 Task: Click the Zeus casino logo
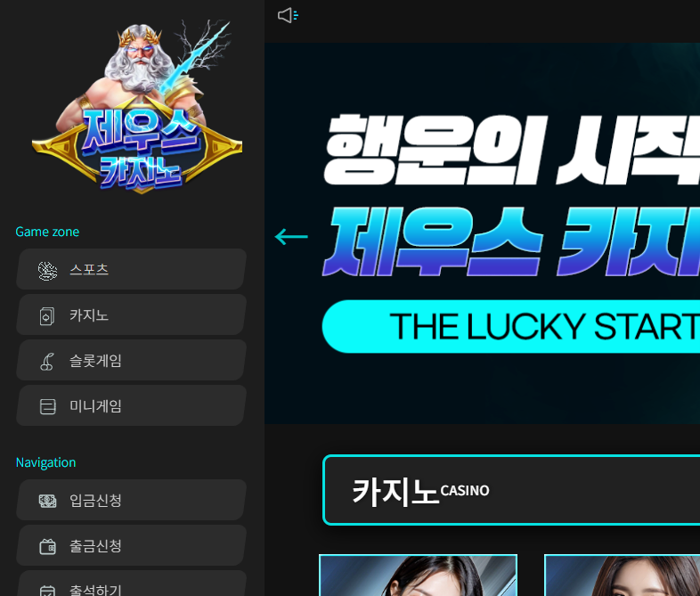tap(137, 107)
